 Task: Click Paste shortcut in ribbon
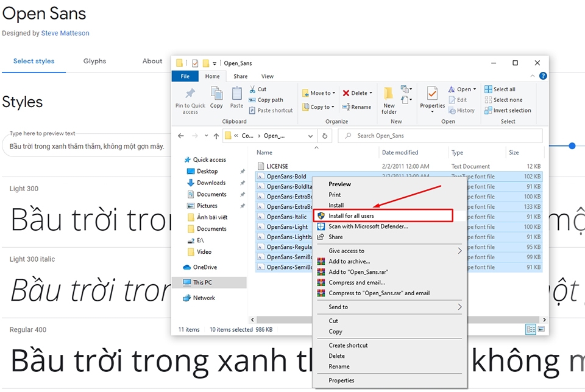[271, 110]
